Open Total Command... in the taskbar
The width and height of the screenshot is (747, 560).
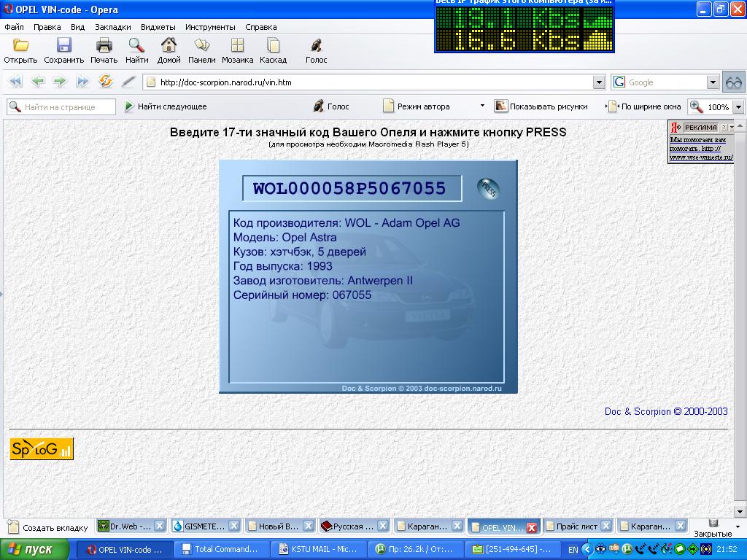pos(222,549)
